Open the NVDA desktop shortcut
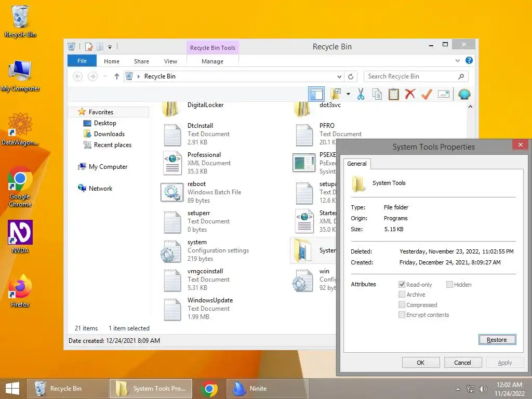 click(20, 236)
